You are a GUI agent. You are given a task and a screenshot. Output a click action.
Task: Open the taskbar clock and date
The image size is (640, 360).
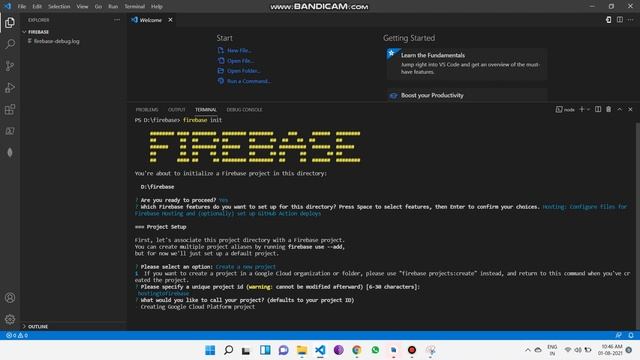coord(611,350)
